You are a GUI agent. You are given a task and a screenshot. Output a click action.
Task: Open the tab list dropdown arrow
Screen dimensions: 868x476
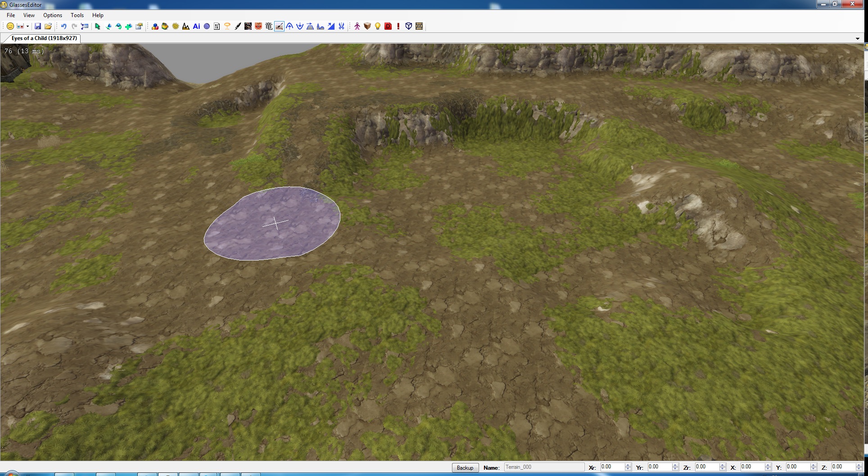[857, 39]
